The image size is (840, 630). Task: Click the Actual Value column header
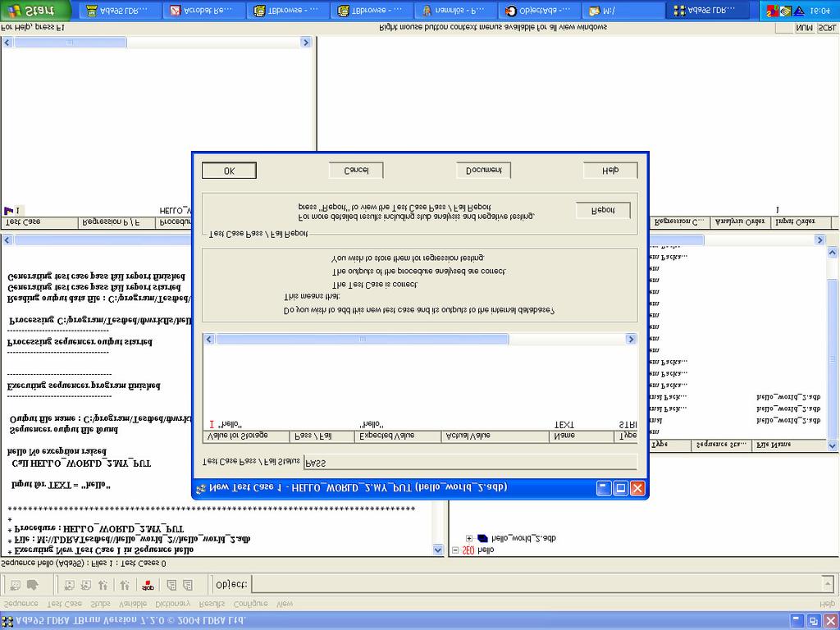pyautogui.click(x=495, y=436)
